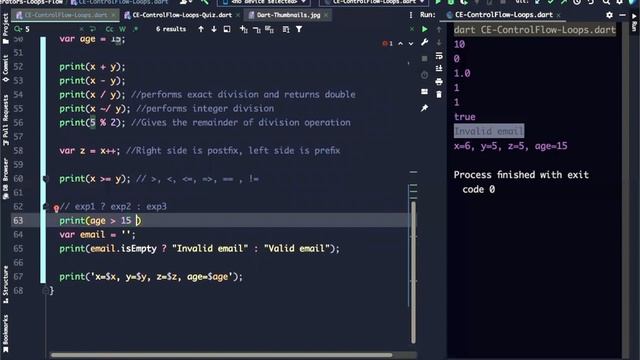Jump to next highlighted error chevron
Viewport: 640px width, 360px height.
(x=411, y=43)
